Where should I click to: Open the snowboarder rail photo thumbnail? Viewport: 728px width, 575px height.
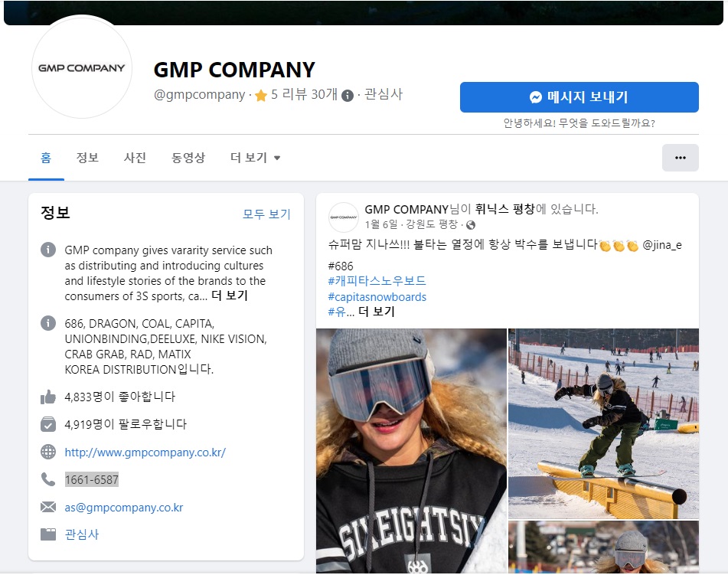pyautogui.click(x=603, y=423)
